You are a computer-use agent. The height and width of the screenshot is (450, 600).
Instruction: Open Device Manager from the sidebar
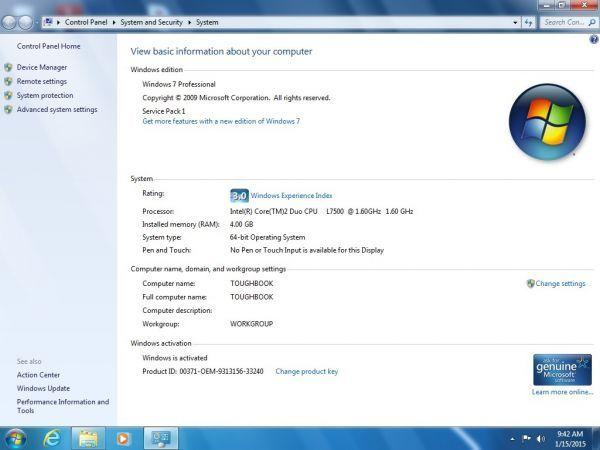[41, 67]
